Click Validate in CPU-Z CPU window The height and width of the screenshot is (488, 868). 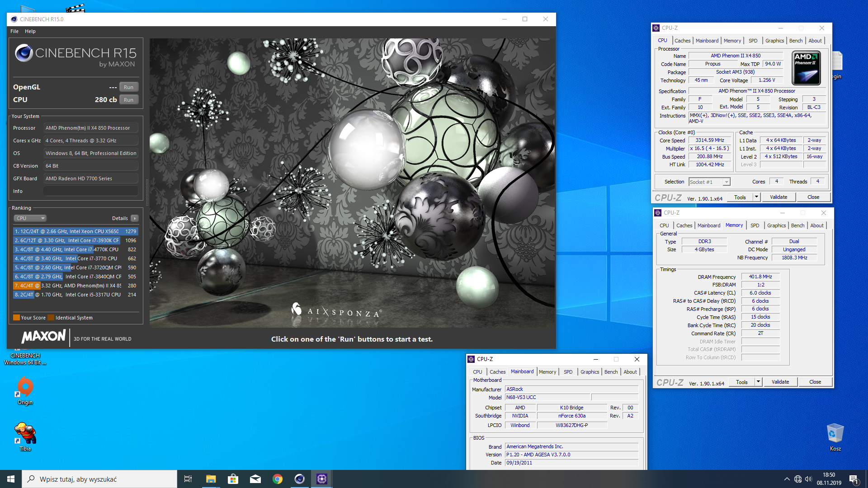pyautogui.click(x=778, y=197)
